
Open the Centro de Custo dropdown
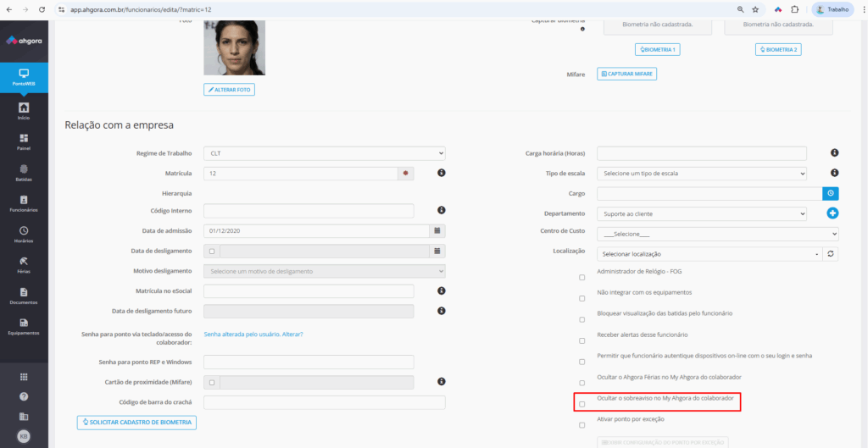click(x=717, y=234)
